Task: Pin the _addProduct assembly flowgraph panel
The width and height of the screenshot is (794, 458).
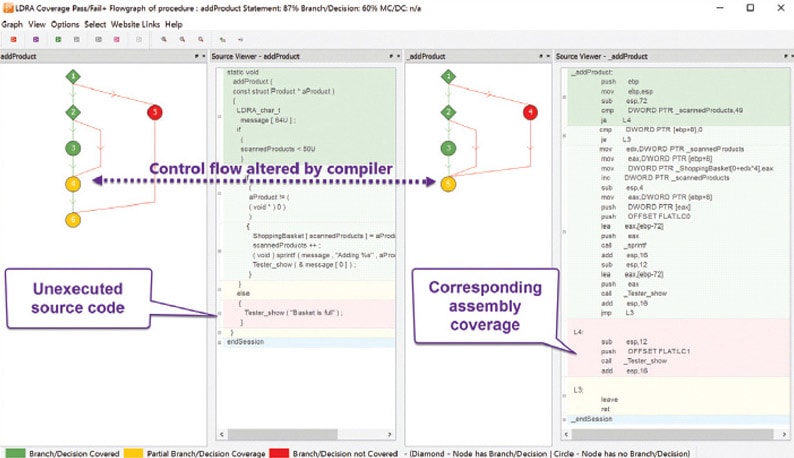Action: click(541, 56)
